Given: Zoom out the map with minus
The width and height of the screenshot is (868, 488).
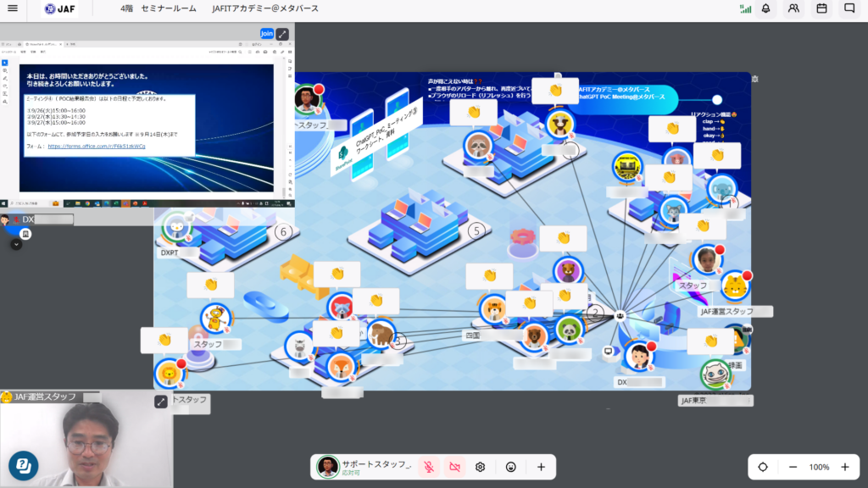Looking at the screenshot, I should pyautogui.click(x=793, y=467).
